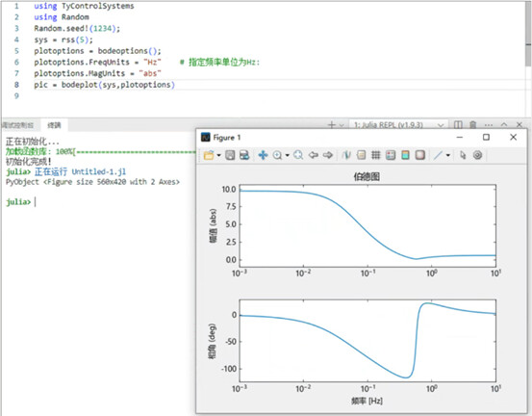Click the Untitled-1.jl file link in terminal
Viewport: 532px width, 416px height.
coord(99,171)
